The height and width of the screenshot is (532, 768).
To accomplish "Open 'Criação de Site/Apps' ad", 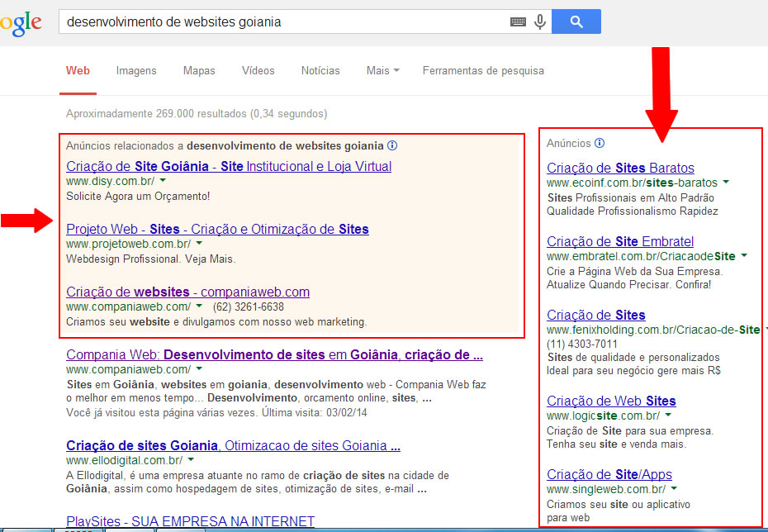I will tap(609, 475).
